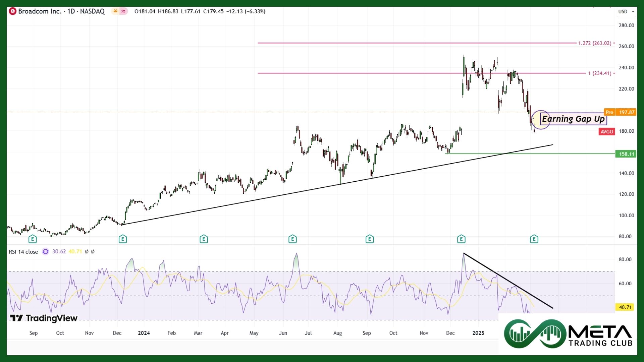Click the yellow 40.71 RSI value tag
The width and height of the screenshot is (644, 362).
tap(625, 307)
